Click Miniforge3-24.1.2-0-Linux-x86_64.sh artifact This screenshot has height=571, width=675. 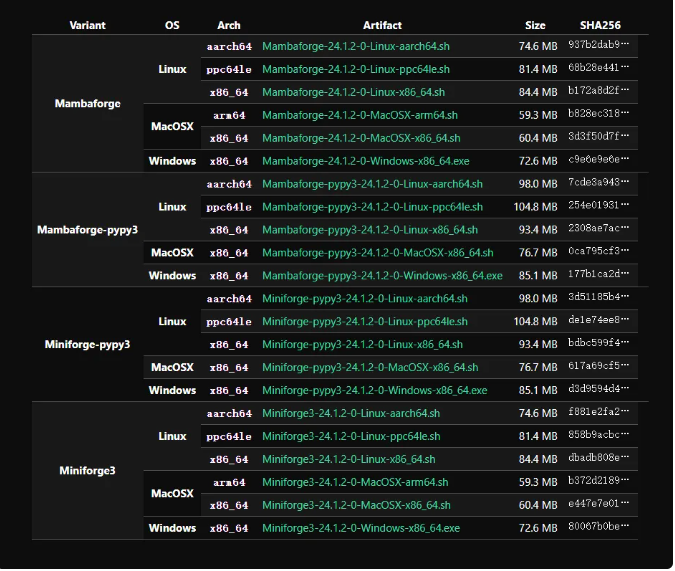349,460
